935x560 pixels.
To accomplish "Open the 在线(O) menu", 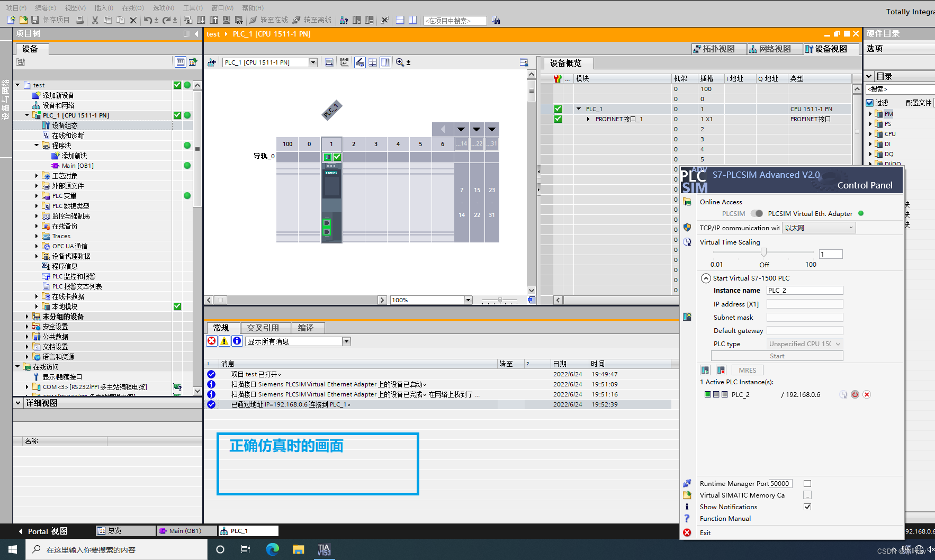I will (x=133, y=8).
